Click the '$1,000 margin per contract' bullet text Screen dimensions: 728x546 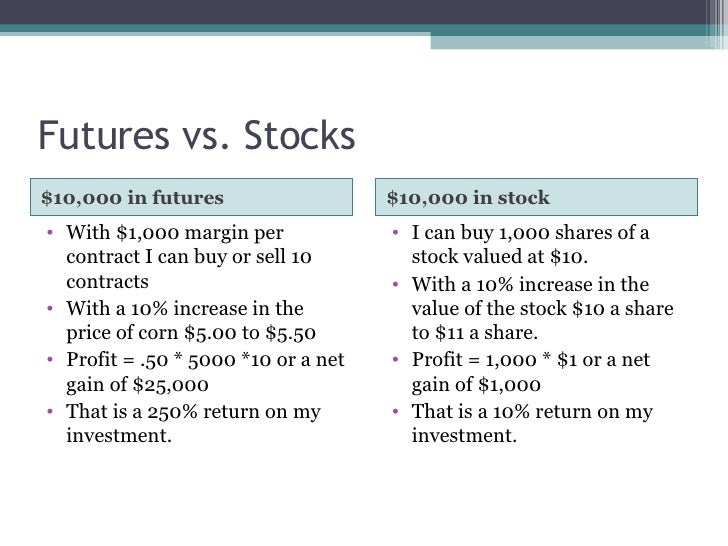[x=188, y=257]
